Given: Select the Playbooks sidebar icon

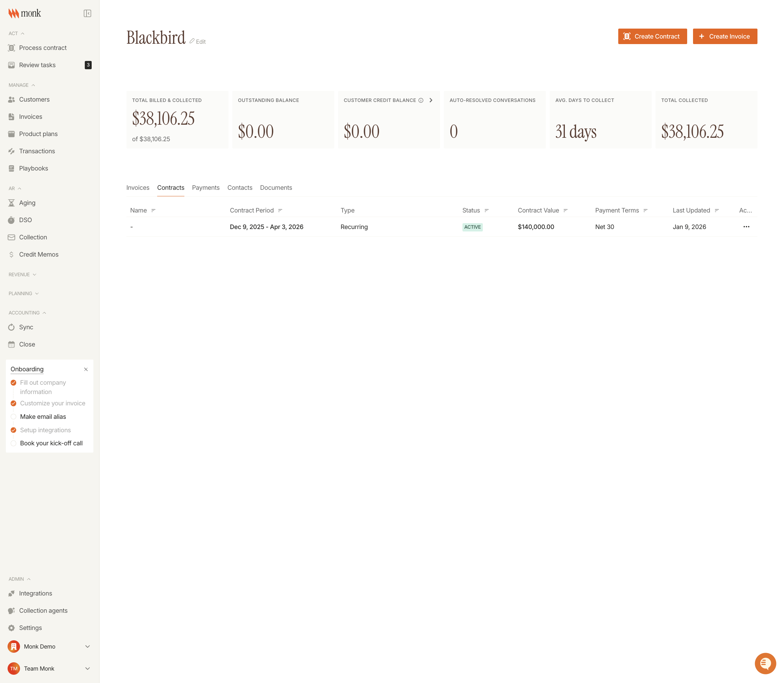Looking at the screenshot, I should (11, 168).
